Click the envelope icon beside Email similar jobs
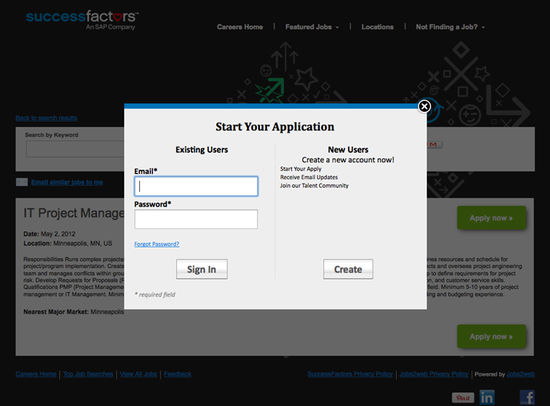 22,182
